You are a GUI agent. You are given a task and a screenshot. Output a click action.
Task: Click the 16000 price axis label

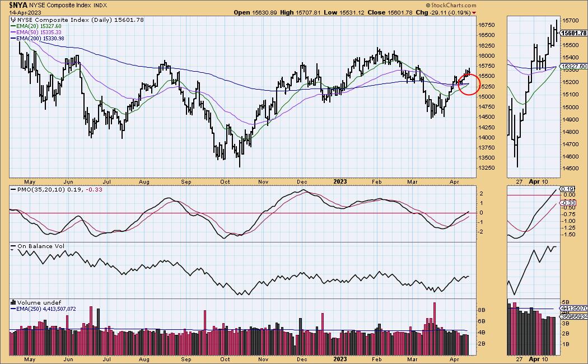tap(487, 55)
